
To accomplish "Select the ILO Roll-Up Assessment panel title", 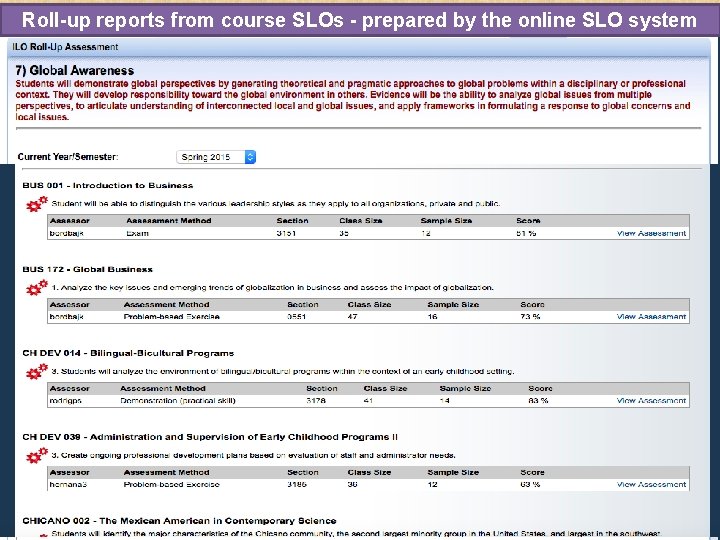I will click(x=65, y=47).
